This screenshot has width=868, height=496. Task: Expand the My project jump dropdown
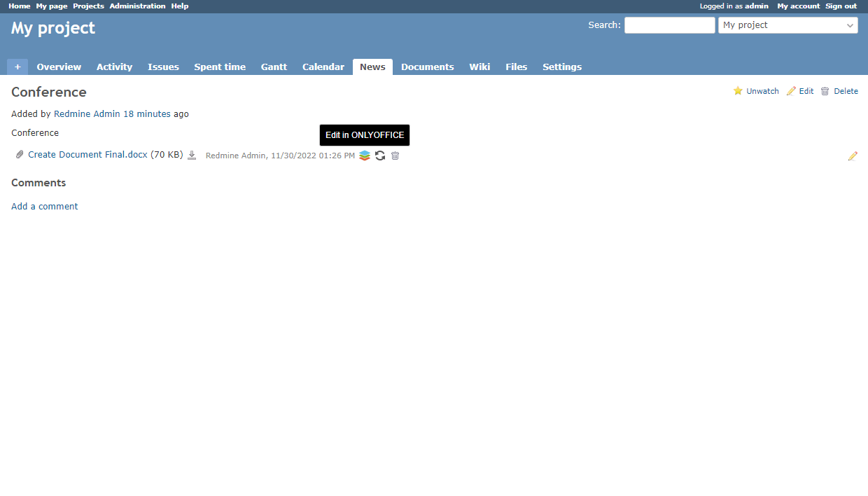[787, 25]
